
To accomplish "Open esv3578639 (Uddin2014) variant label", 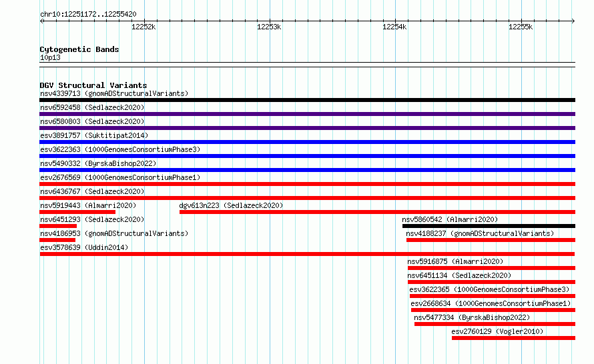I will pos(84,247).
